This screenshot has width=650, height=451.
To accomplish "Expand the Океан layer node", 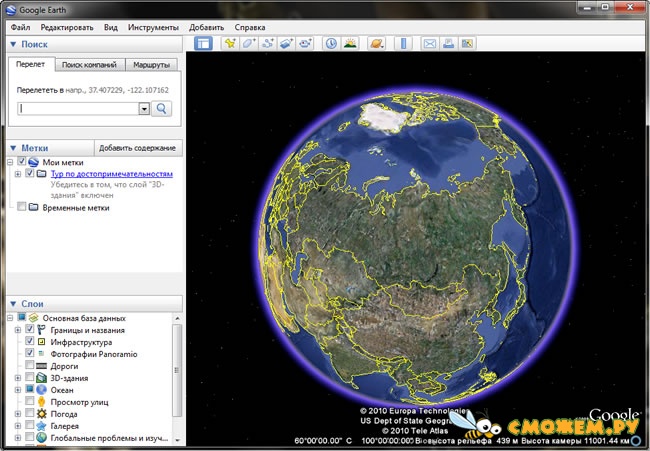I will [x=18, y=390].
